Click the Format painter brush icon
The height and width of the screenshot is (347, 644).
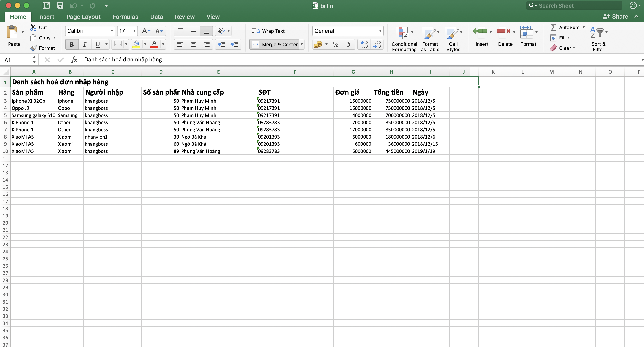click(33, 48)
